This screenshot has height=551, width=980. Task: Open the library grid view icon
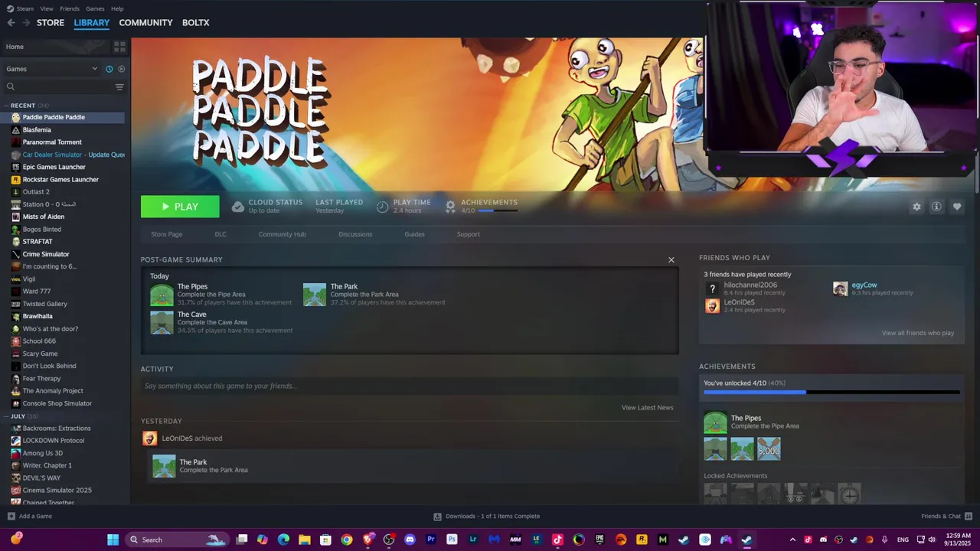[119, 47]
